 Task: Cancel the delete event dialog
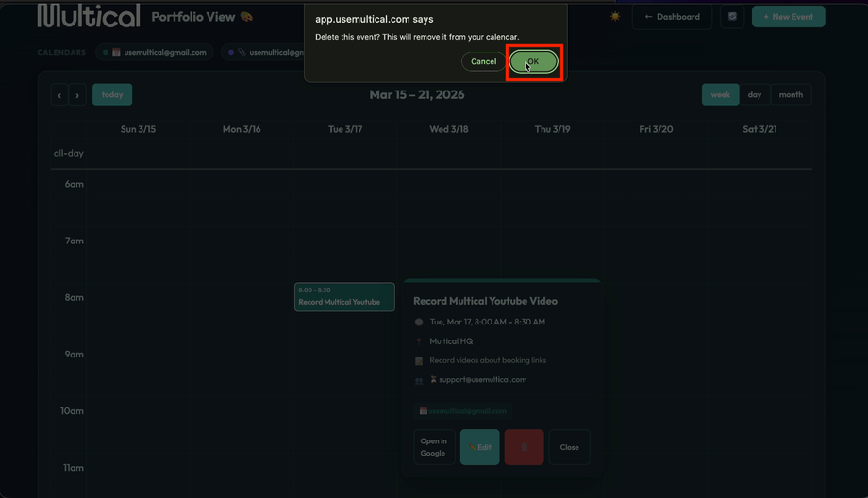tap(483, 61)
